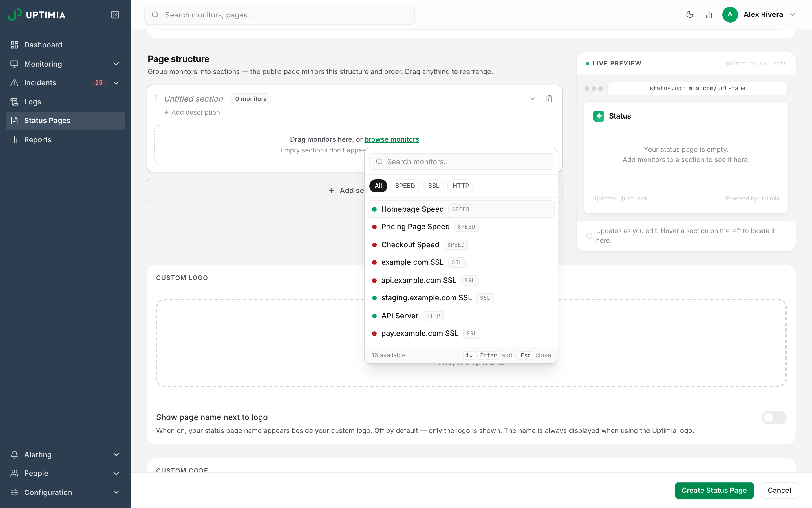Open Dashboard from the sidebar
This screenshot has height=508, width=812.
coord(65,45)
